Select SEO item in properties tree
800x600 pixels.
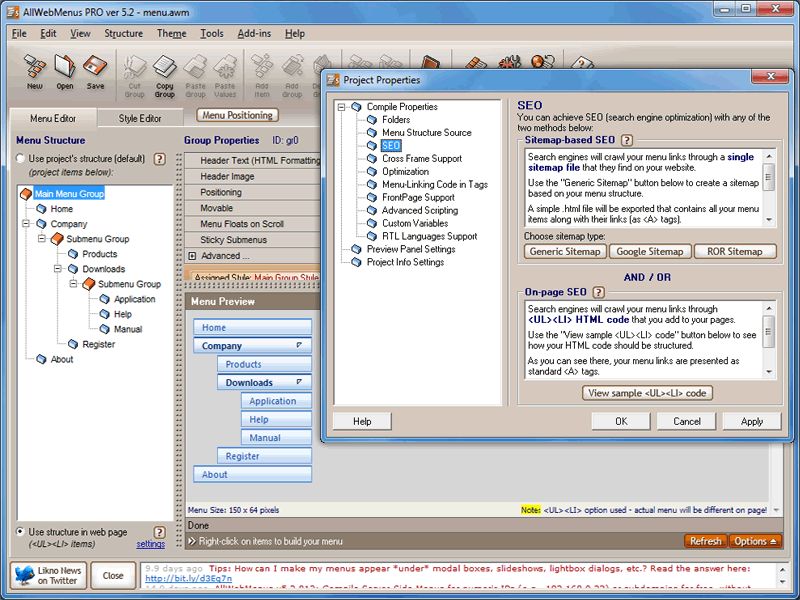click(391, 145)
